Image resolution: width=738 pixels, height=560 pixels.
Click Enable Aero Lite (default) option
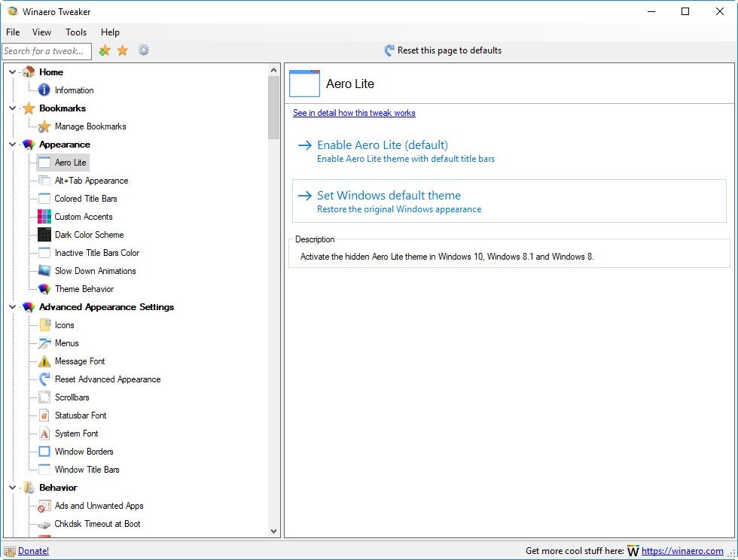tap(509, 151)
